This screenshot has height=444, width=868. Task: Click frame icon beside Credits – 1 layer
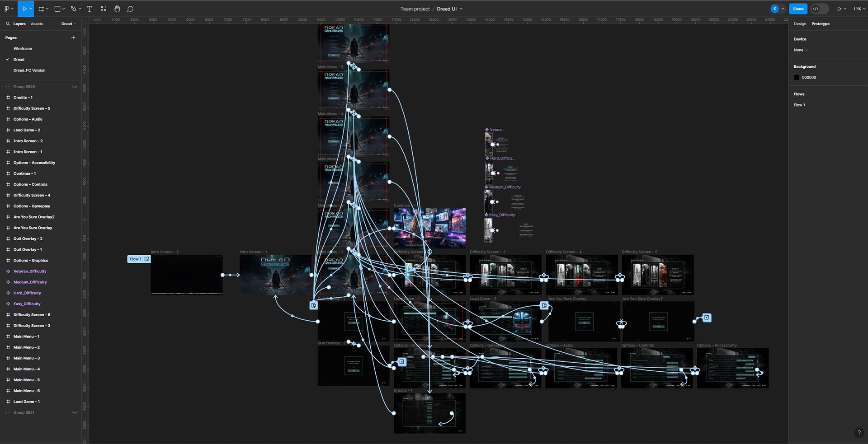pos(8,98)
